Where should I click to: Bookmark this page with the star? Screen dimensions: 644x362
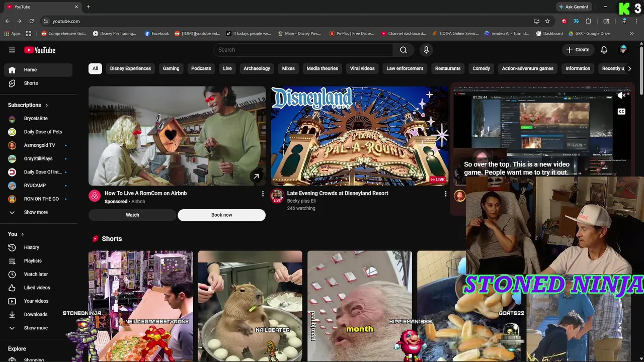coord(547,21)
